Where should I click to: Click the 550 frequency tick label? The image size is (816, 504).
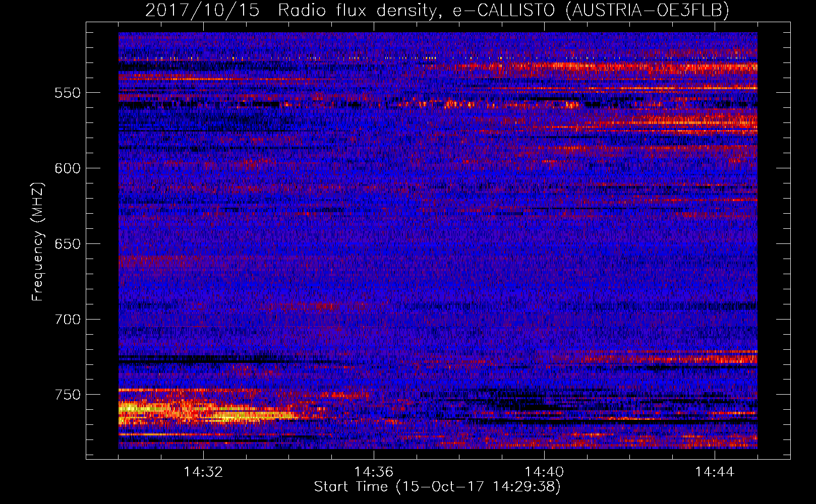[x=68, y=93]
